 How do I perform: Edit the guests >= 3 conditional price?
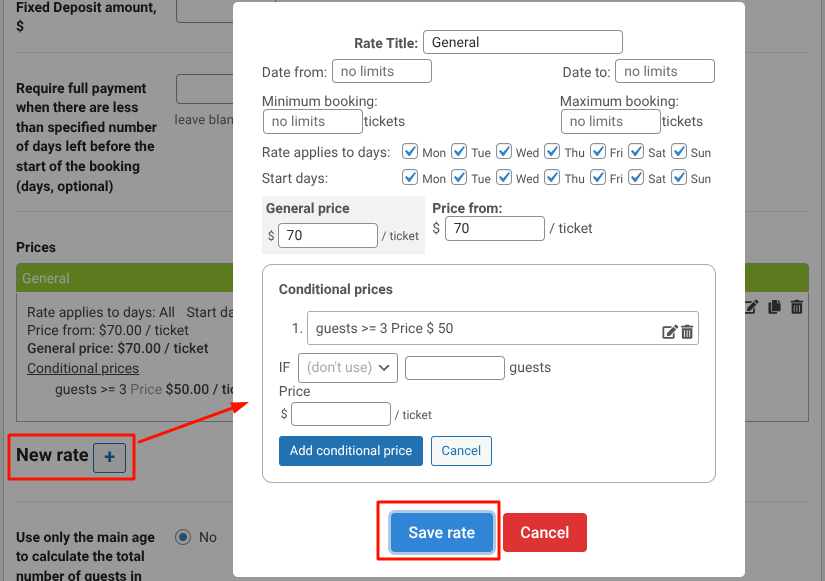670,332
